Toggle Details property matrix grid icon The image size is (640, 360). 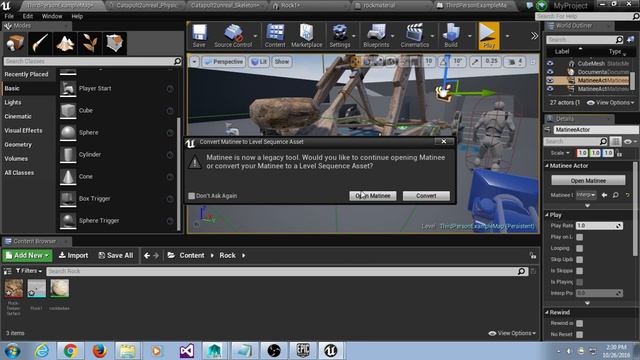pyautogui.click(x=616, y=141)
